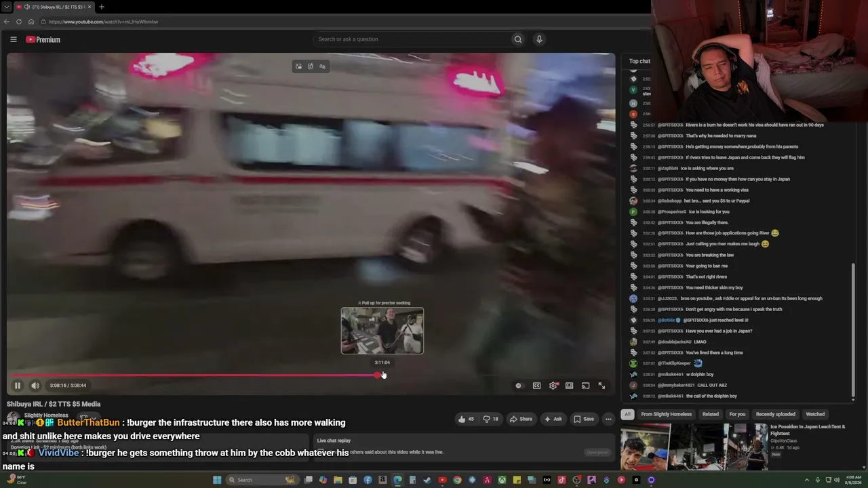The image size is (868, 488).
Task: Open the Windows Start menu
Action: point(217,480)
